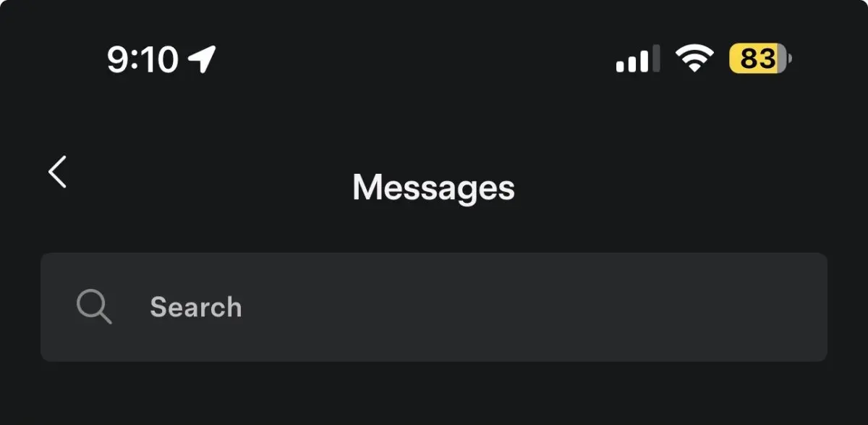Click the yellow battery indicator

coord(760,59)
